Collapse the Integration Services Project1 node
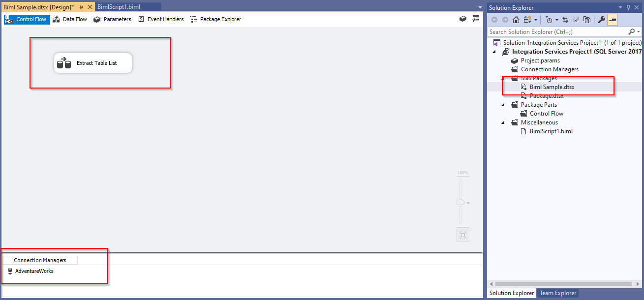This screenshot has height=300, width=644. coord(494,52)
